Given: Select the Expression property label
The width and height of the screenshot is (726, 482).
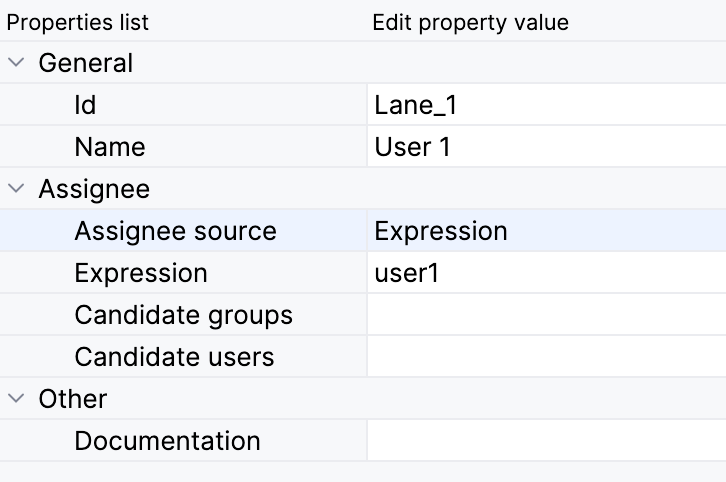Looking at the screenshot, I should [141, 273].
